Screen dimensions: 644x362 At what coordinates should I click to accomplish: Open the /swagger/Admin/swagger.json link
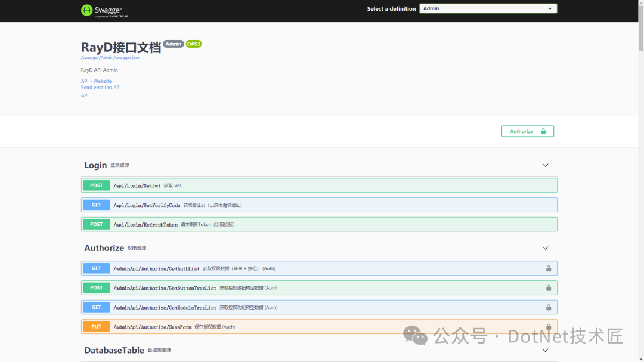point(110,57)
